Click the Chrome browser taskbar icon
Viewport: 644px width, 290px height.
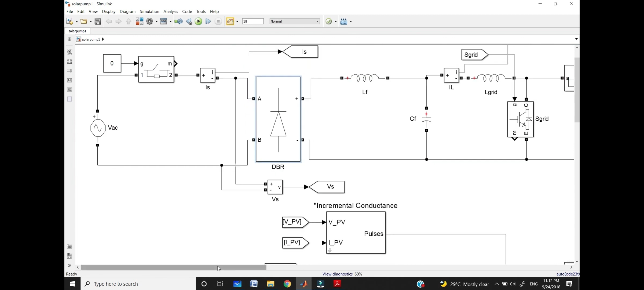click(287, 284)
